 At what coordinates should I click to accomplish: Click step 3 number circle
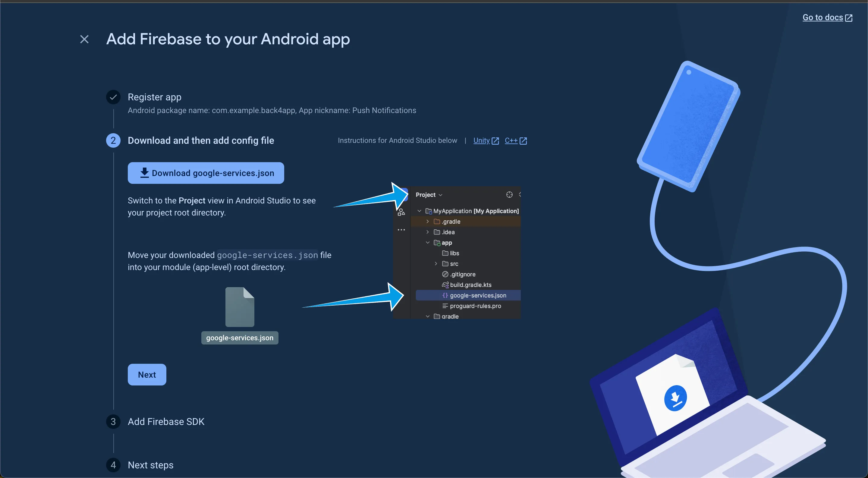point(113,422)
